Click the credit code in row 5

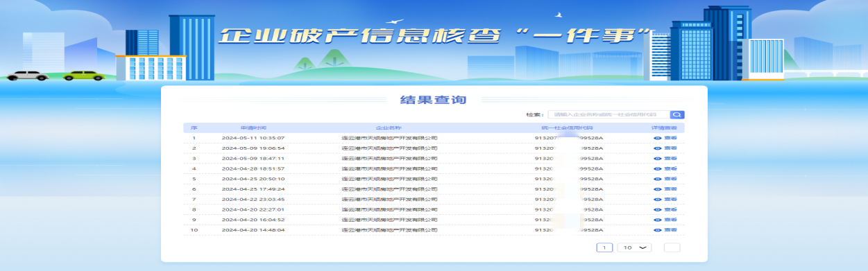tap(569, 179)
